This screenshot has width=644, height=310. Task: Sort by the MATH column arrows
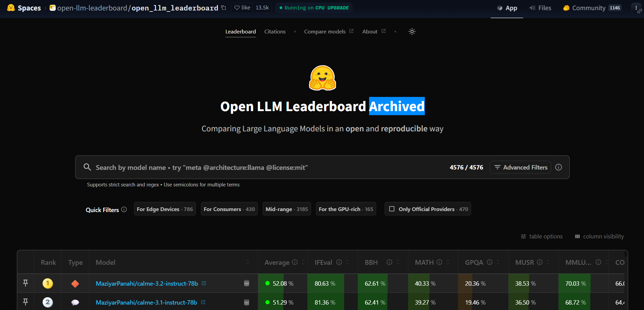tap(448, 262)
